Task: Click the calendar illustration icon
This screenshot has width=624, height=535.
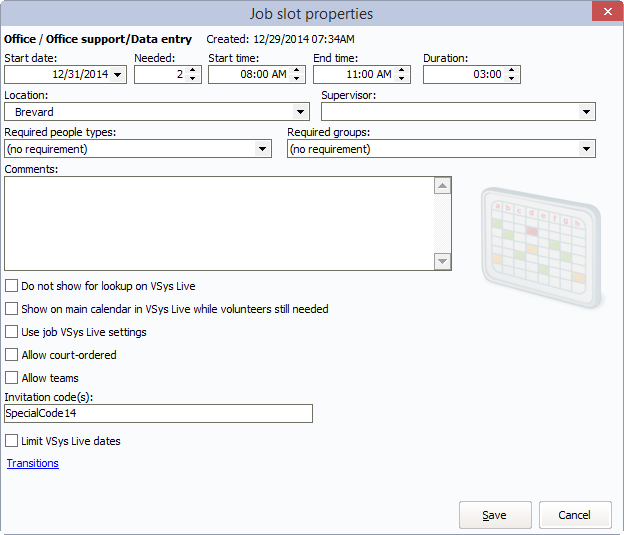Action: (541, 243)
